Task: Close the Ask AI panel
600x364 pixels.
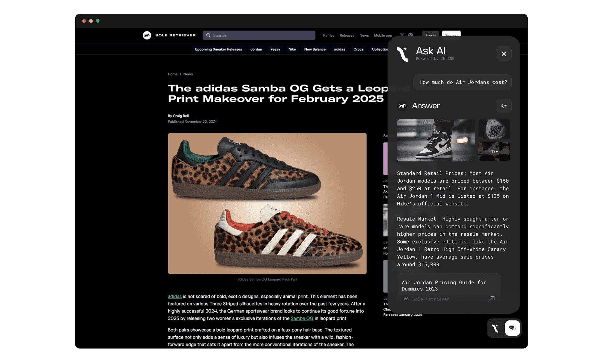Action: tap(504, 54)
